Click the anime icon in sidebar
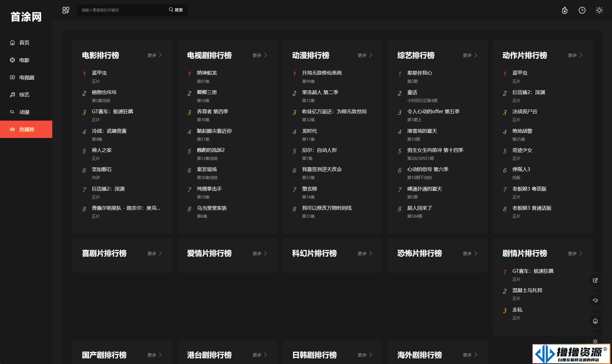 (x=12, y=112)
